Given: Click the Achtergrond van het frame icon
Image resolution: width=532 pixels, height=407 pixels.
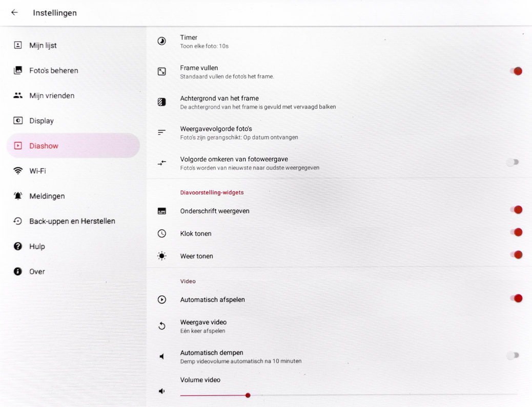Looking at the screenshot, I should click(161, 102).
